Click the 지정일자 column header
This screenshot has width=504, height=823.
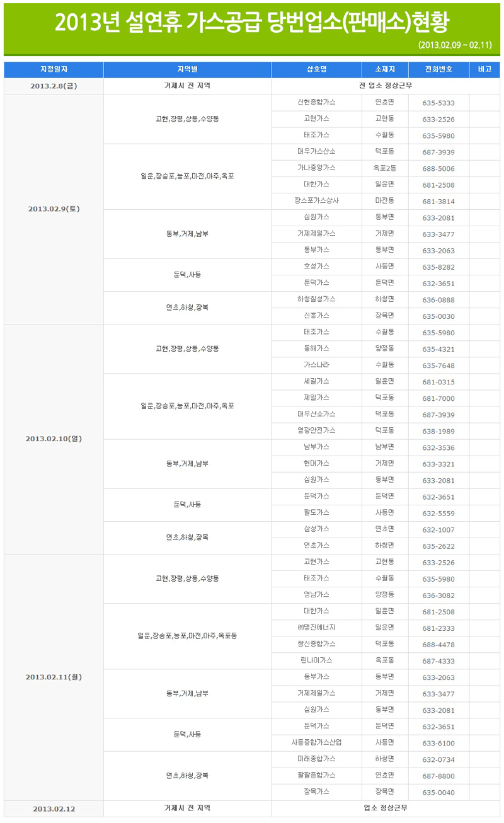pyautogui.click(x=54, y=69)
